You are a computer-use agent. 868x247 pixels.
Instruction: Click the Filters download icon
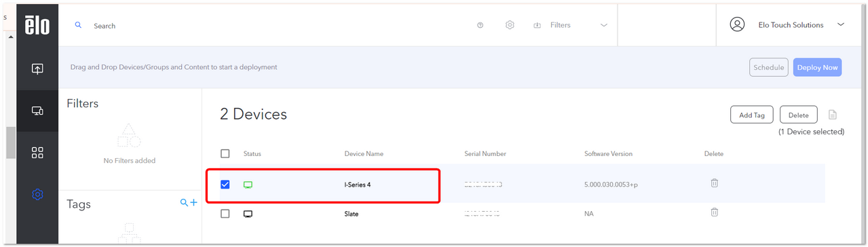click(537, 25)
